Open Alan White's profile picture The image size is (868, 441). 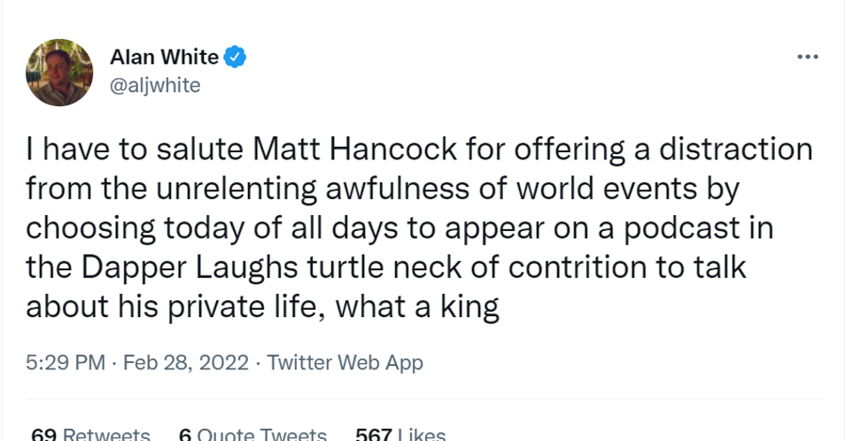[61, 73]
